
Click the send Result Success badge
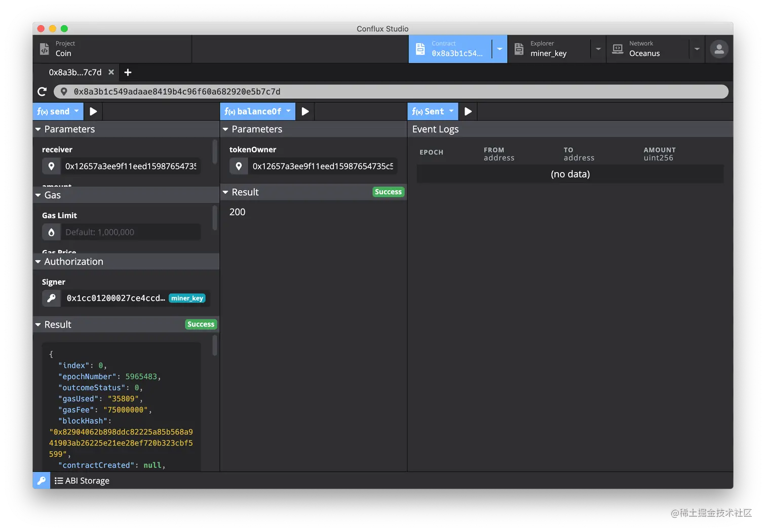click(201, 324)
